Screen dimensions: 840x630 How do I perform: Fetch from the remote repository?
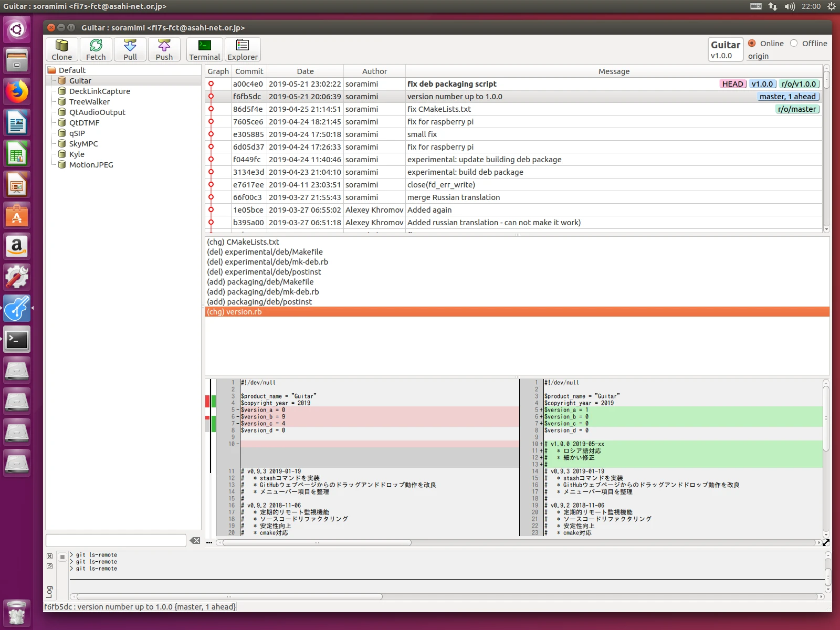point(96,49)
